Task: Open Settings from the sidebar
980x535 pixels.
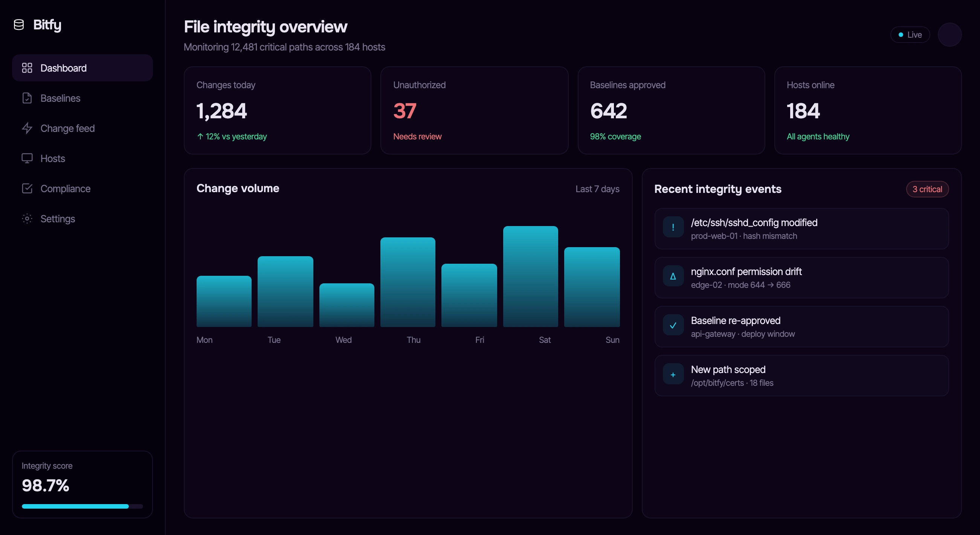Action: point(82,219)
